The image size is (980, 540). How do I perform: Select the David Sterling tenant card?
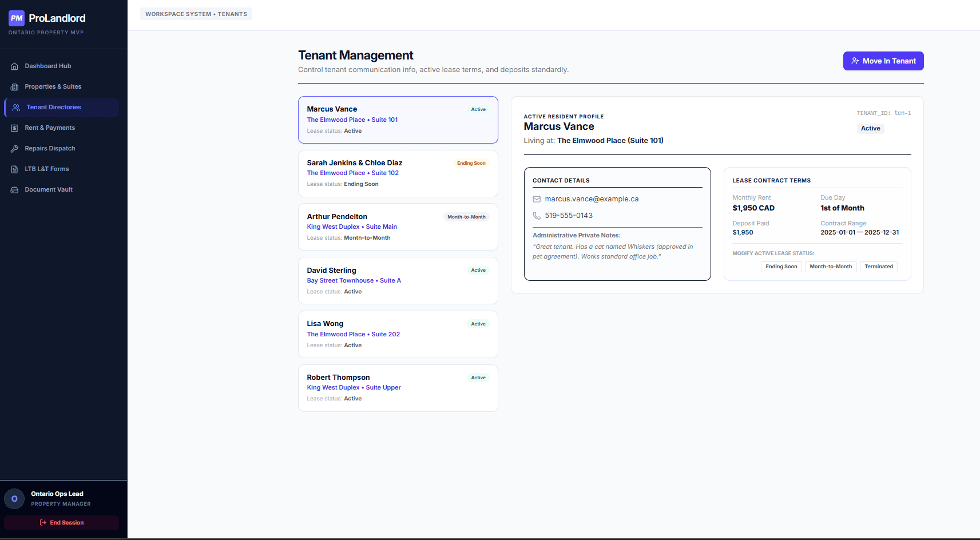(398, 281)
